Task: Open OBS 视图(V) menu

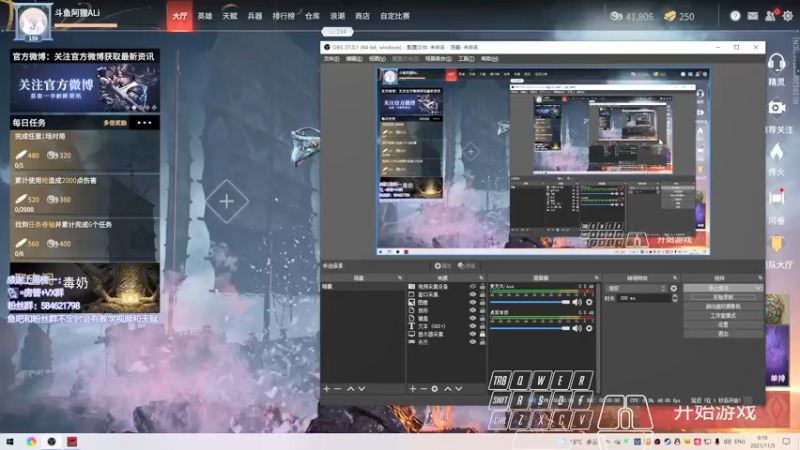Action: (x=377, y=59)
